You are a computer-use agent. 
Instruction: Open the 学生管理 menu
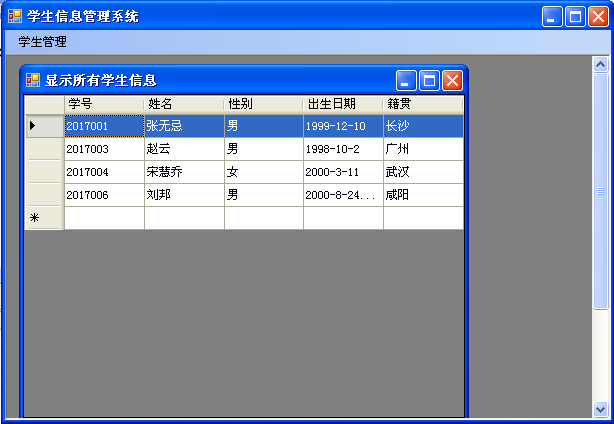click(x=43, y=42)
